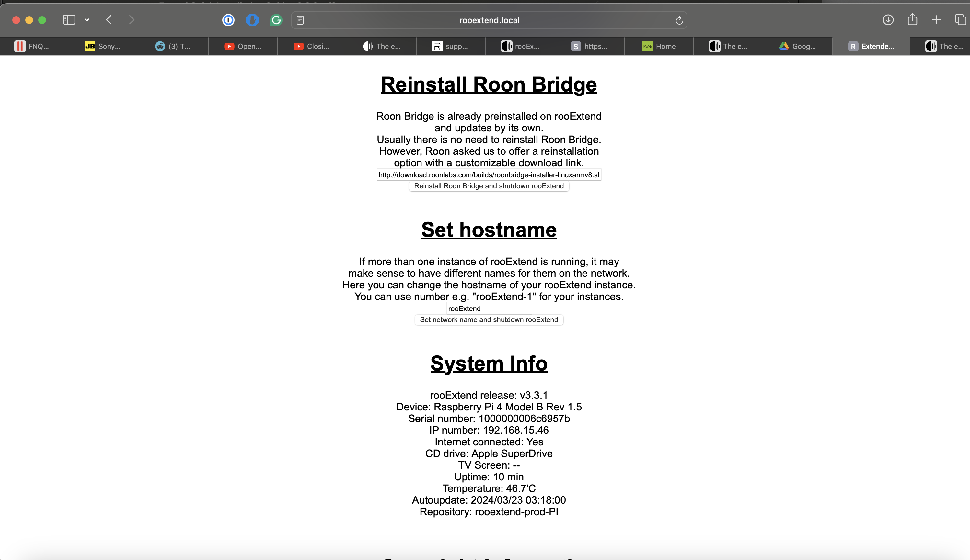The image size is (970, 560).
Task: Focus the Roon Bridge download link field
Action: 489,175
